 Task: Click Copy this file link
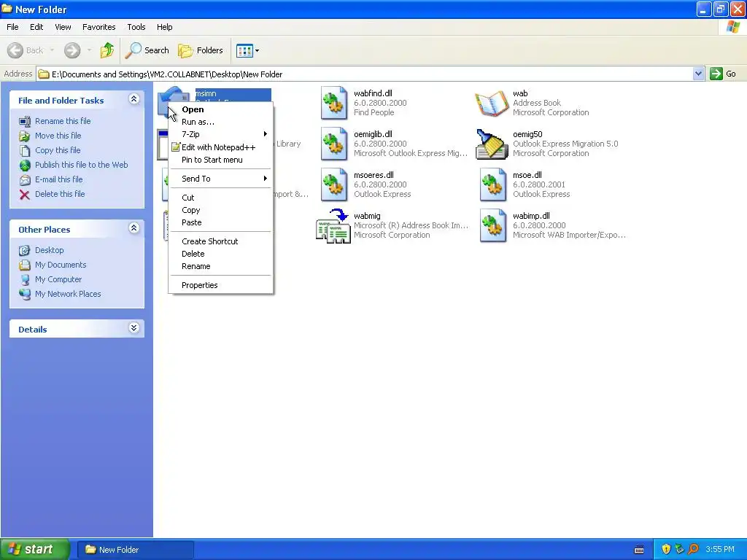(x=58, y=150)
